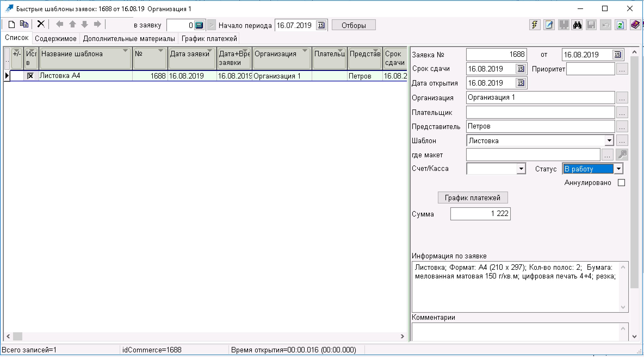Switch to the Содержимое tab
The width and height of the screenshot is (644, 357).
click(x=56, y=39)
